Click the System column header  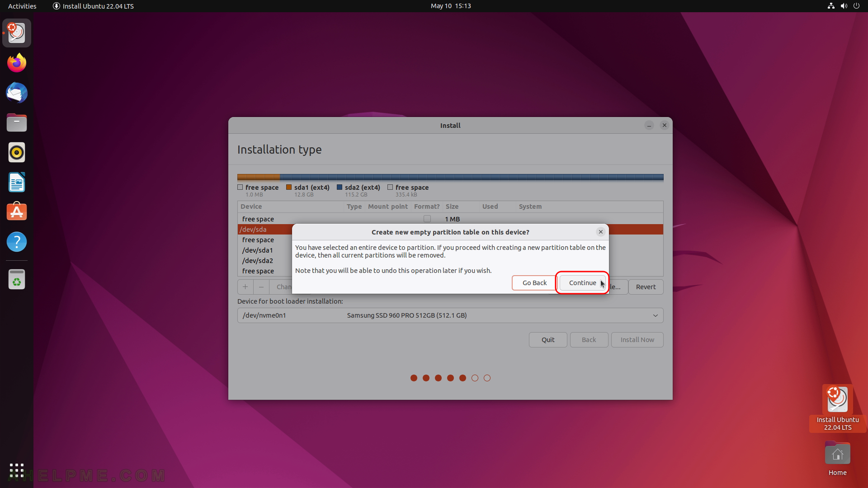[x=589, y=206]
